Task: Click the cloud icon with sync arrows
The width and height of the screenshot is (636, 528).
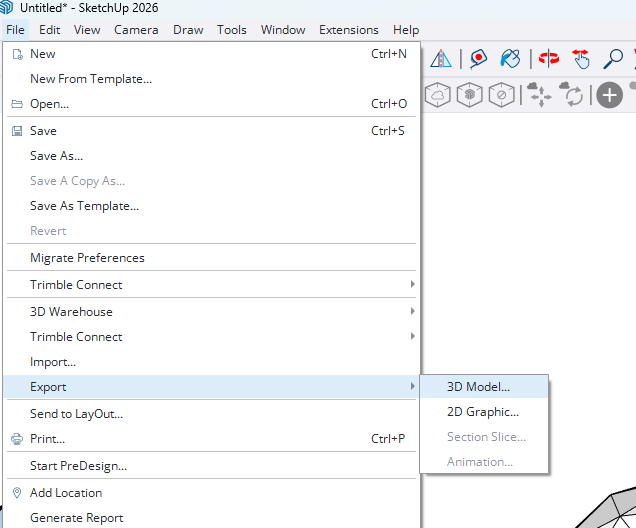Action: [x=571, y=94]
